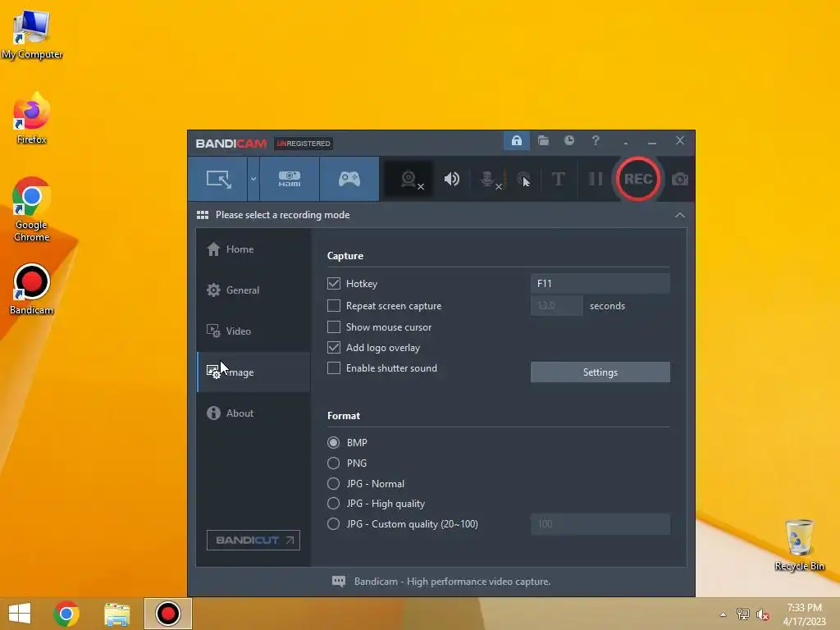Image resolution: width=840 pixels, height=630 pixels.
Task: Collapse panel with chevron up arrow
Action: coord(680,215)
